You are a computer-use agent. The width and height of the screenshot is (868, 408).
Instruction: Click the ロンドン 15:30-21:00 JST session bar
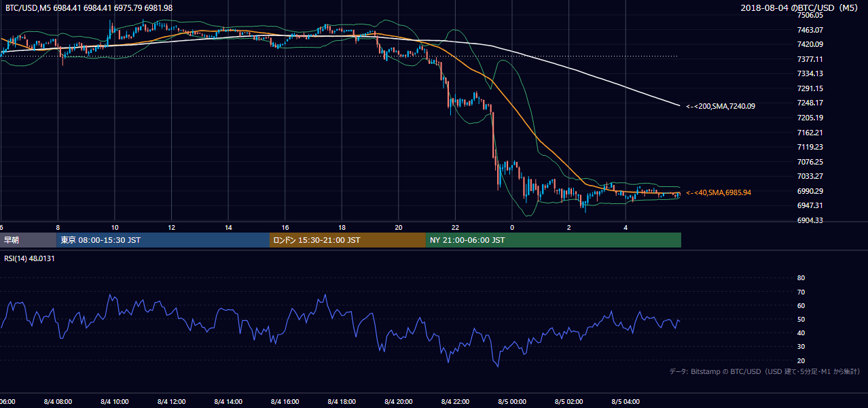(x=348, y=240)
